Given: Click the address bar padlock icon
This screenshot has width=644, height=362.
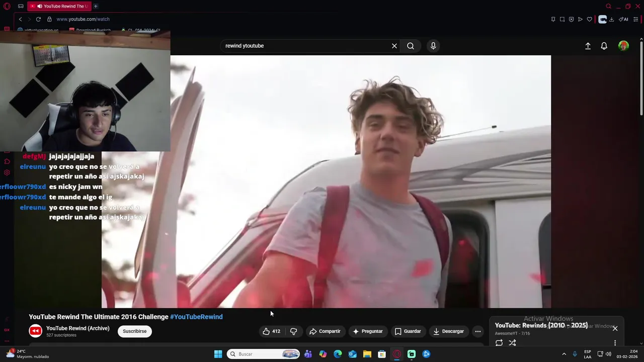Looking at the screenshot, I should [49, 19].
